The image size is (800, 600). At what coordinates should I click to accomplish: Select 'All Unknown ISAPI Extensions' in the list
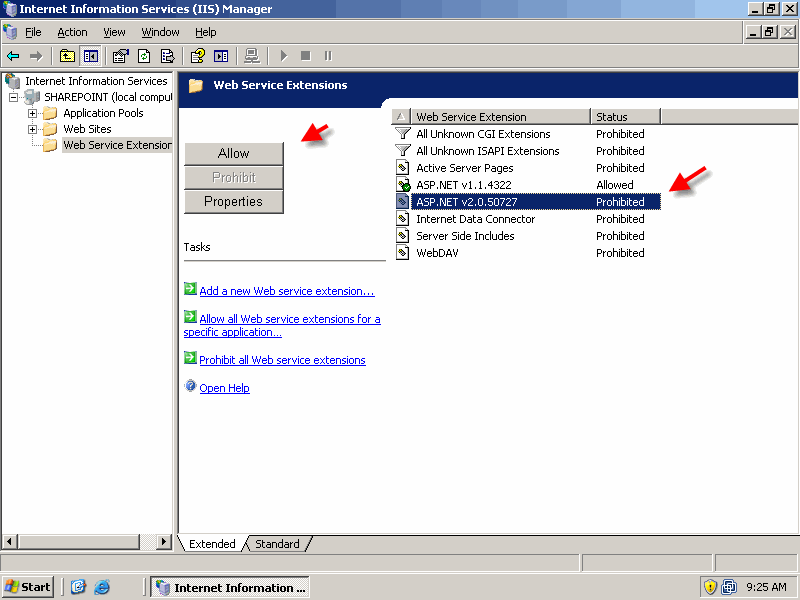[488, 151]
